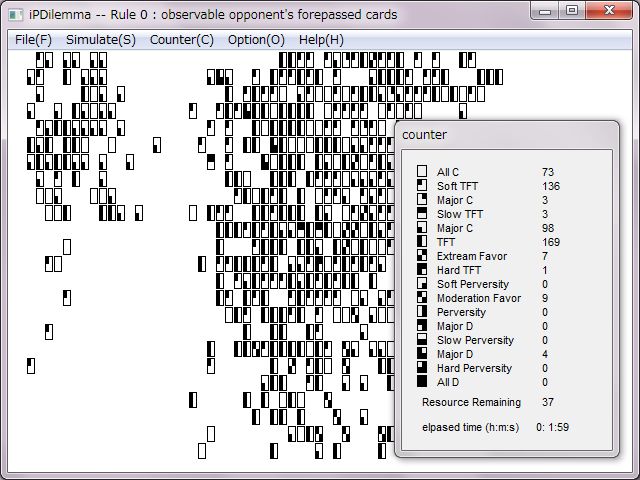Open the Help(H) menu
The image size is (640, 480).
(x=321, y=40)
